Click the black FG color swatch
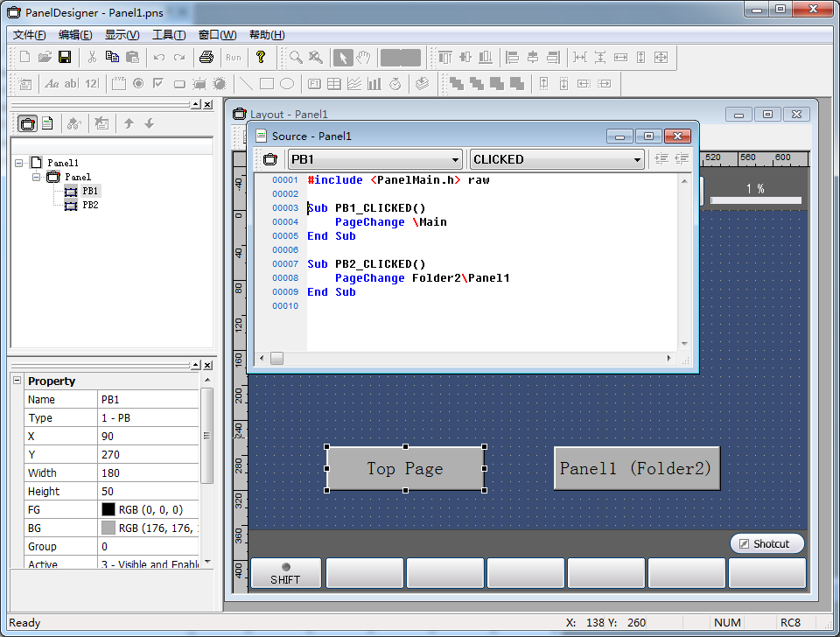840x637 pixels. point(108,509)
